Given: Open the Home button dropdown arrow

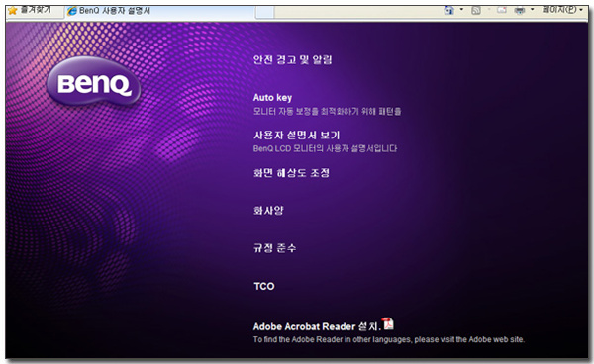Looking at the screenshot, I should click(x=461, y=10).
